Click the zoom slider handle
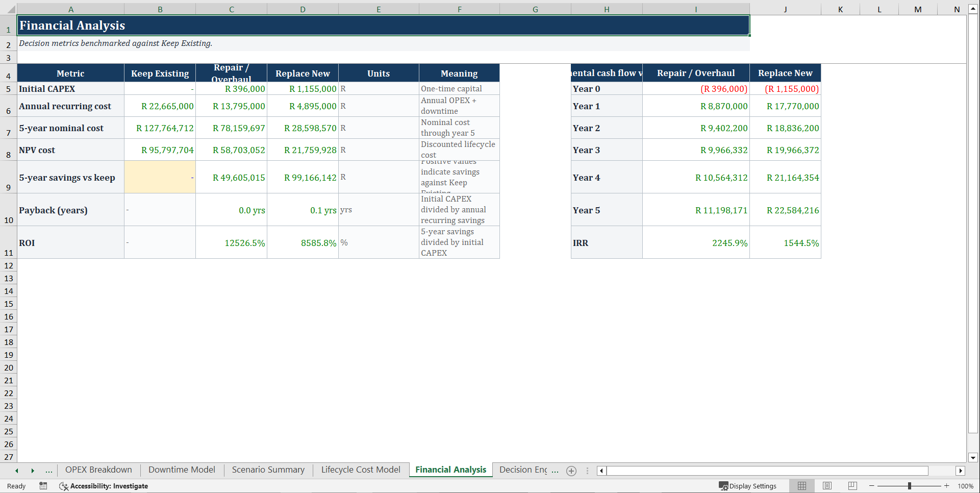The image size is (980, 493). pyautogui.click(x=910, y=486)
